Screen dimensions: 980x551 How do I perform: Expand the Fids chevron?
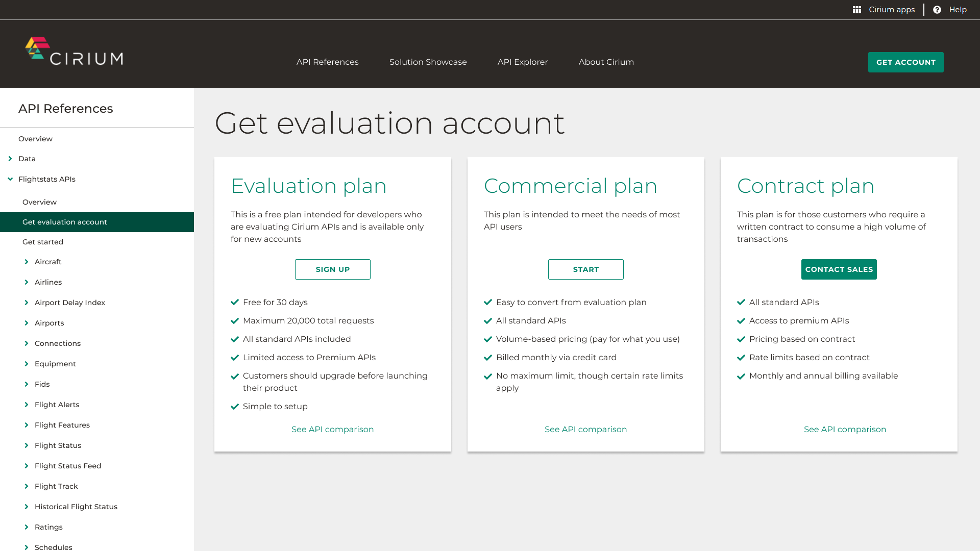click(x=27, y=384)
